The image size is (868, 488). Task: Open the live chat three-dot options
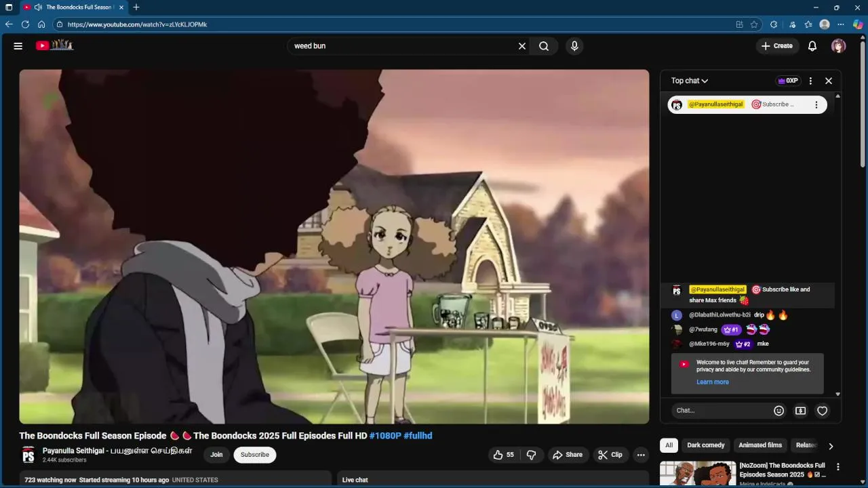tap(810, 81)
